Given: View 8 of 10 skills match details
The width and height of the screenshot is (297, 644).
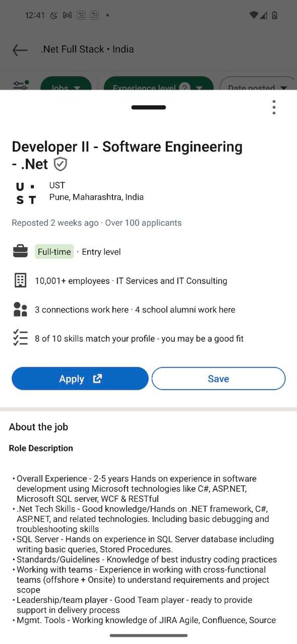Looking at the screenshot, I should 139,339.
